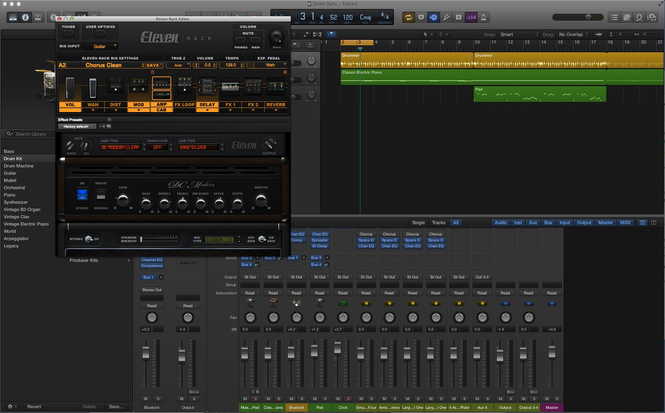Click the Master channel volume fader
This screenshot has width=665, height=413.
coord(552,352)
